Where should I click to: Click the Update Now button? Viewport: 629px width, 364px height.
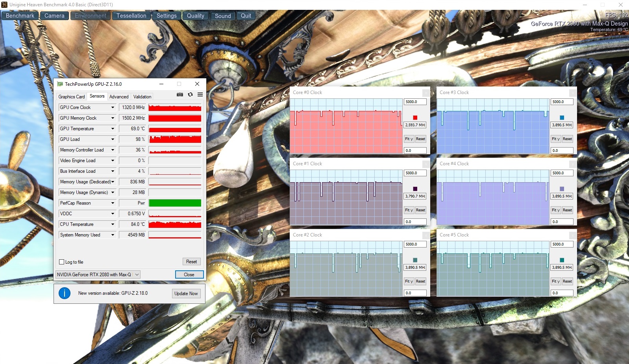pyautogui.click(x=186, y=294)
